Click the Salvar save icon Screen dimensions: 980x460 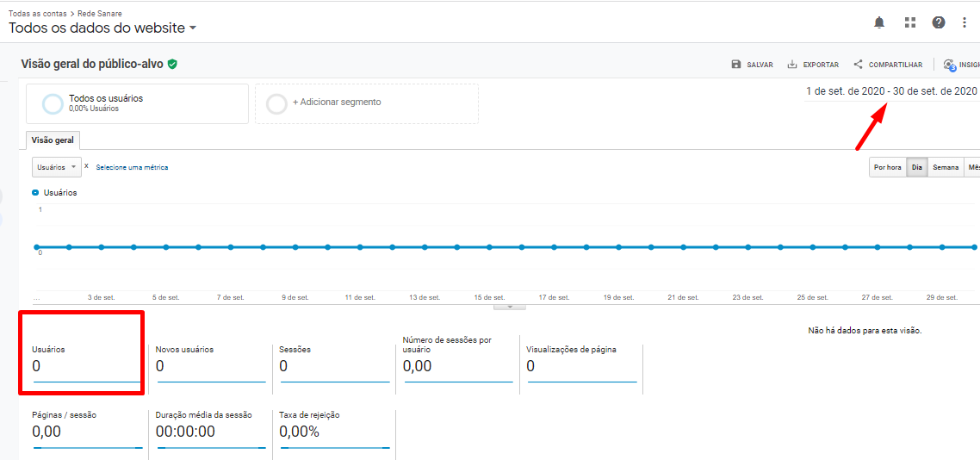(x=736, y=65)
